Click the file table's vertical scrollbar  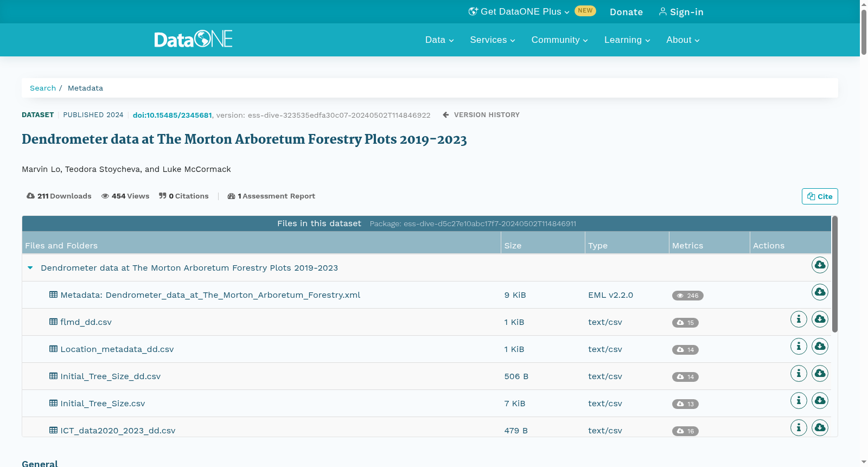coord(835,274)
